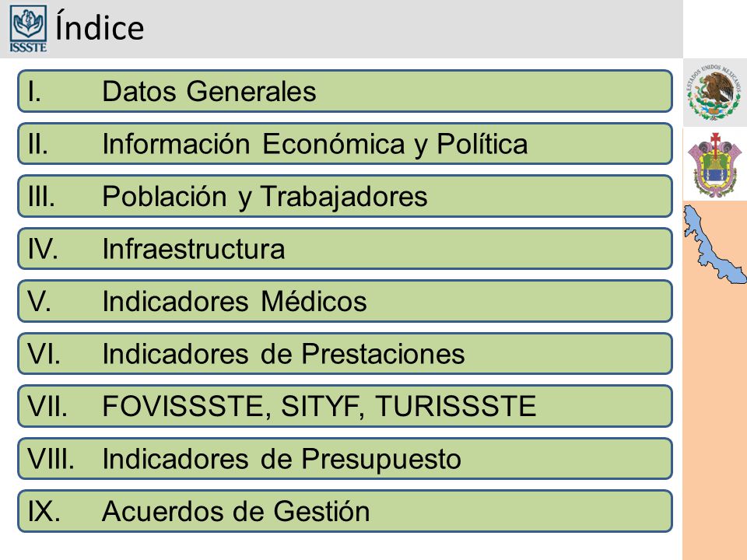Go to Indicadores de Presupuesto
The width and height of the screenshot is (747, 560).
[345, 459]
